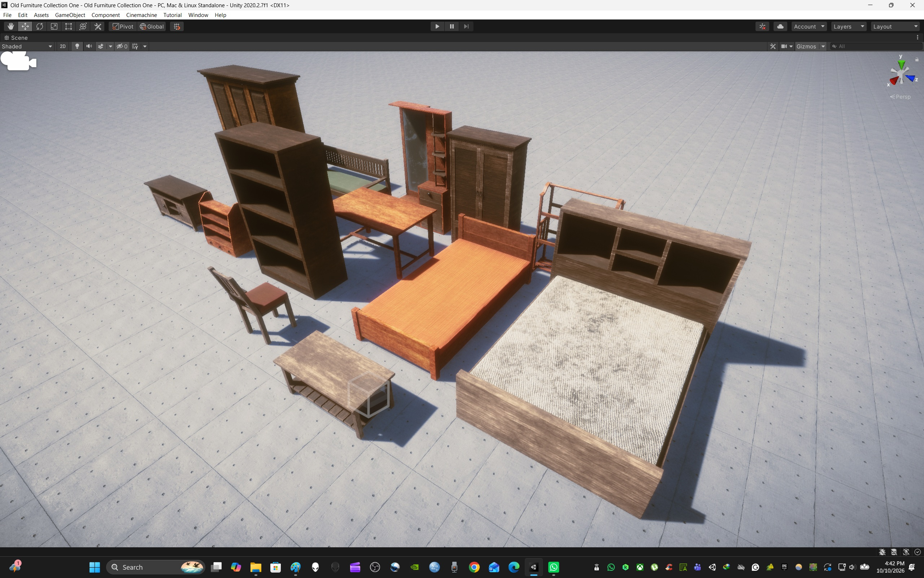Open Scene tab options menu
Image resolution: width=924 pixels, height=578 pixels.
(x=918, y=38)
